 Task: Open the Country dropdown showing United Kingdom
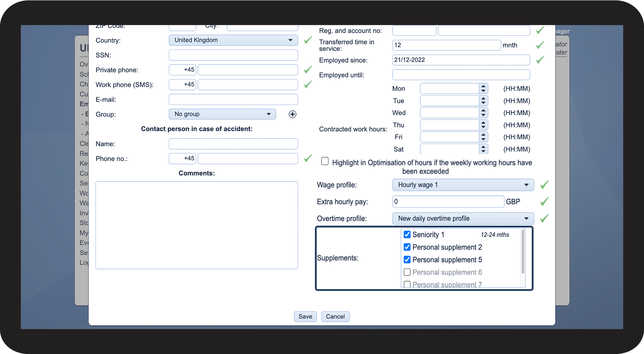233,40
